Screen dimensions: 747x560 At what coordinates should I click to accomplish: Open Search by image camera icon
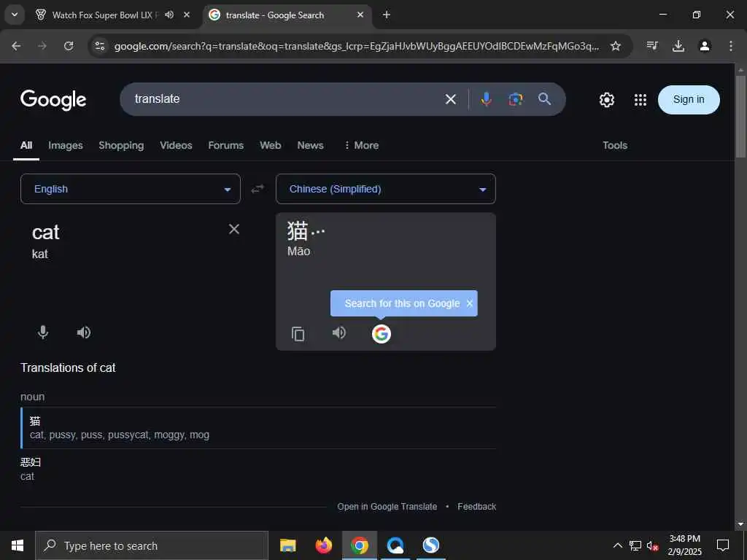click(516, 99)
